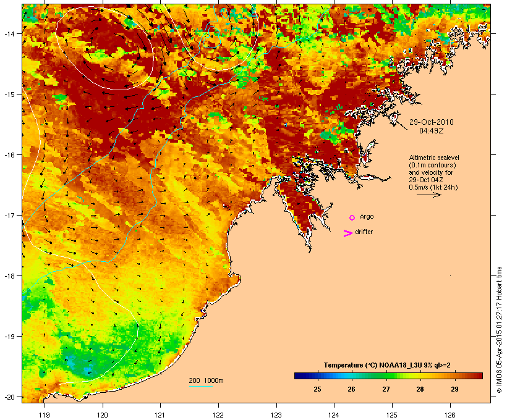Click the IMOS copyright timestamp text
The image size is (507, 420).
click(499, 330)
